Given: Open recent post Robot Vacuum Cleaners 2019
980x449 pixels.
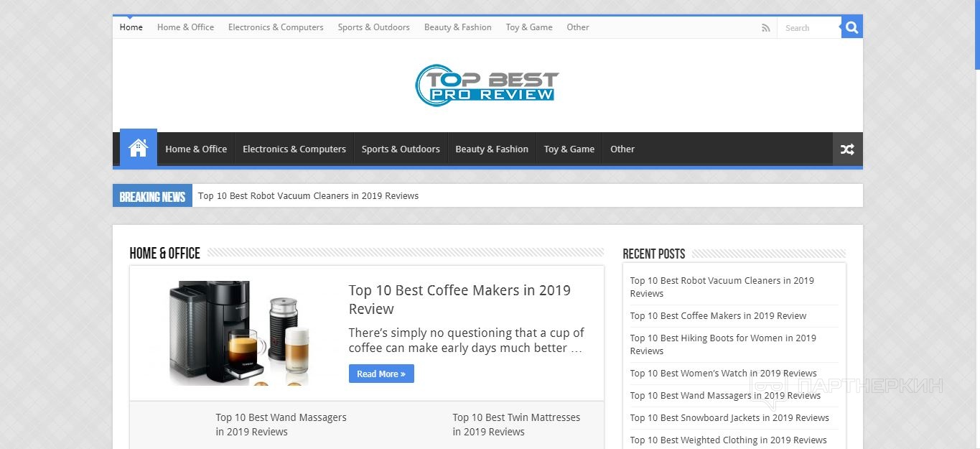Looking at the screenshot, I should [722, 287].
